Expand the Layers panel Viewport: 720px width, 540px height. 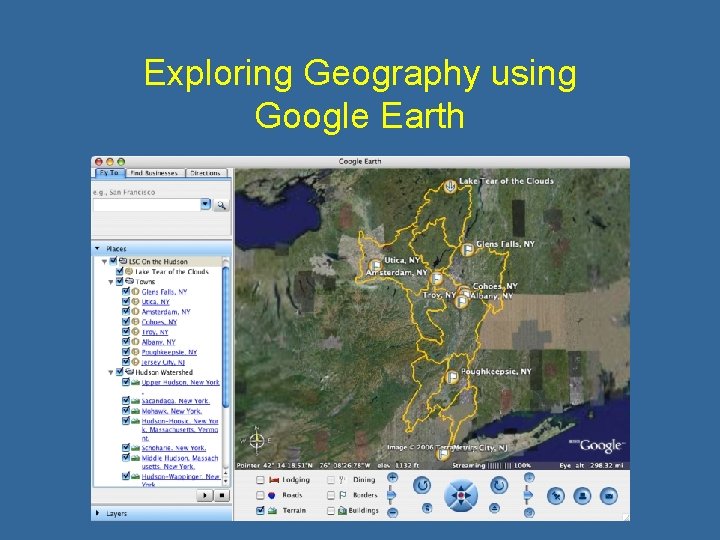97,513
